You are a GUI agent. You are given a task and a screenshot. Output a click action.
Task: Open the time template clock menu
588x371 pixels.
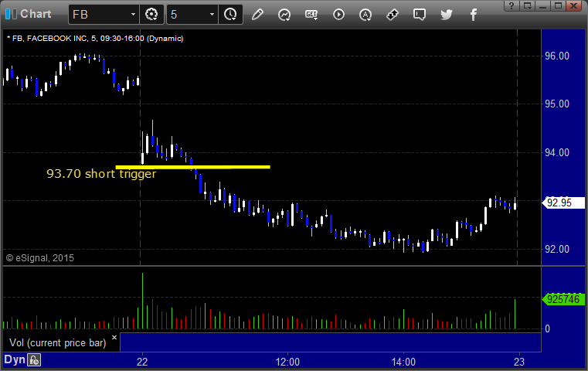(230, 15)
